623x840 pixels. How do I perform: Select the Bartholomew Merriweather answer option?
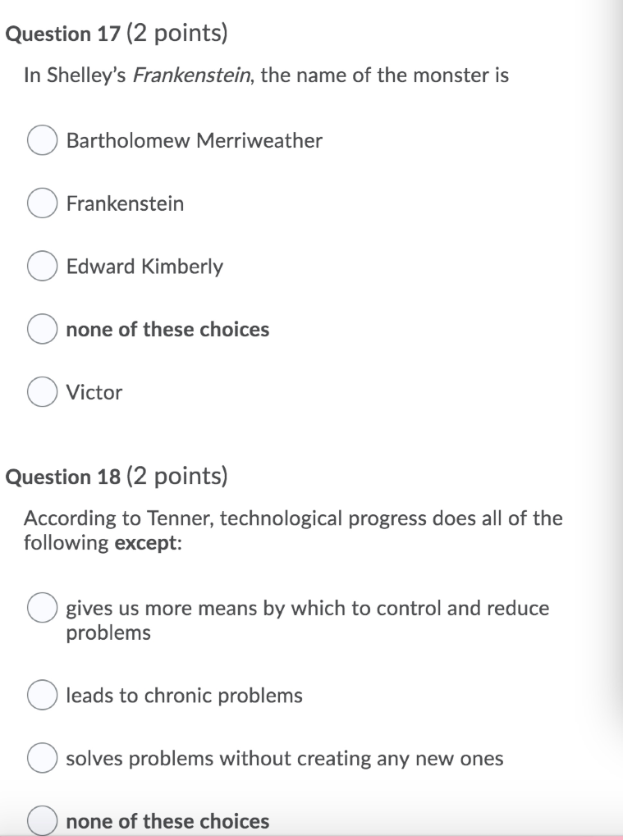point(41,139)
